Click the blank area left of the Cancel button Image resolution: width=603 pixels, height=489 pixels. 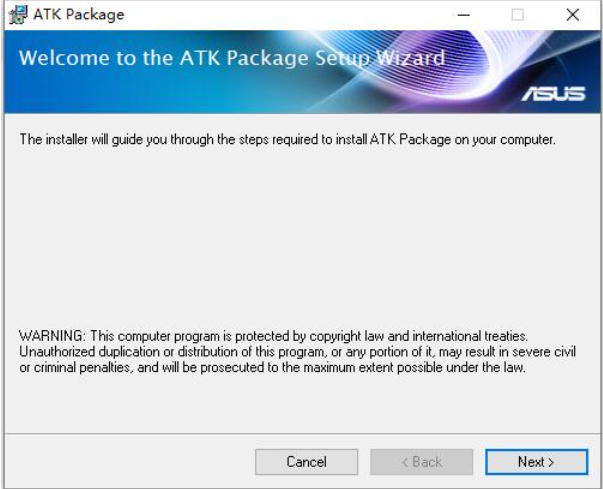click(130, 462)
